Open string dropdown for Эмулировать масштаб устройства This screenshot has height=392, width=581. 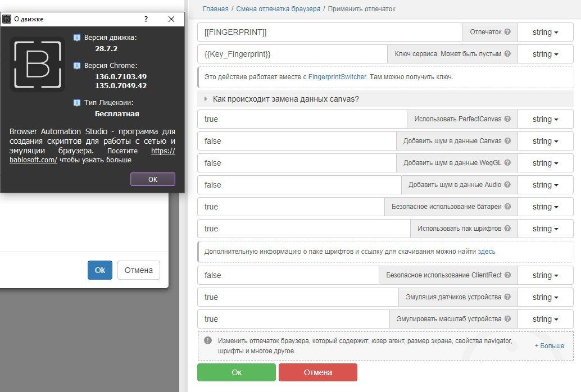(x=545, y=319)
